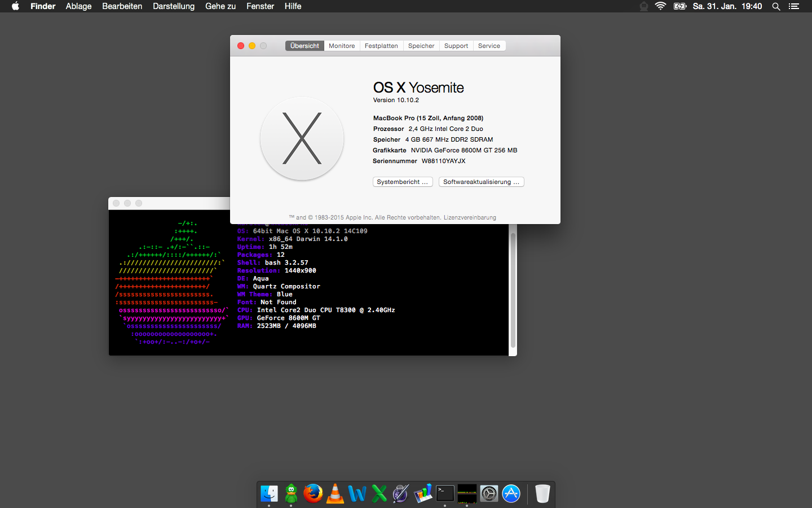Click the MacBook Pro model line
This screenshot has height=508, width=812.
point(428,118)
